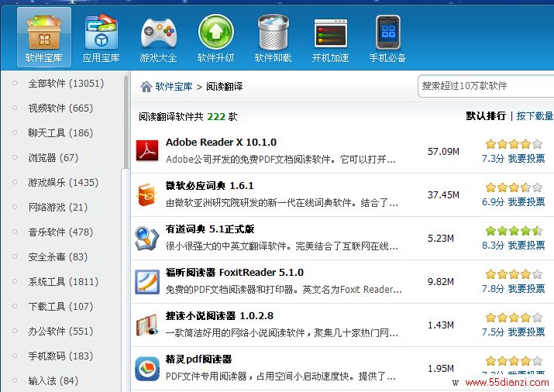The height and width of the screenshot is (392, 554).
Task: Click green star rating for 有道词典
Action: point(514,231)
